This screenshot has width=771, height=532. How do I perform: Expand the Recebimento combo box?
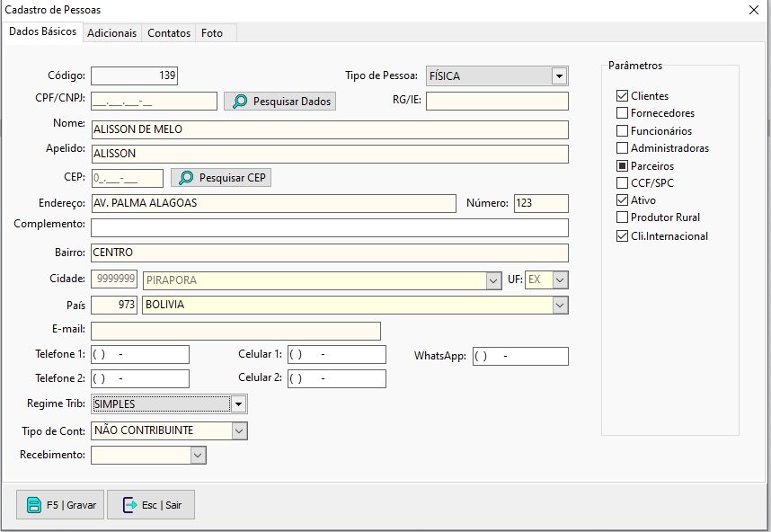coord(198,456)
